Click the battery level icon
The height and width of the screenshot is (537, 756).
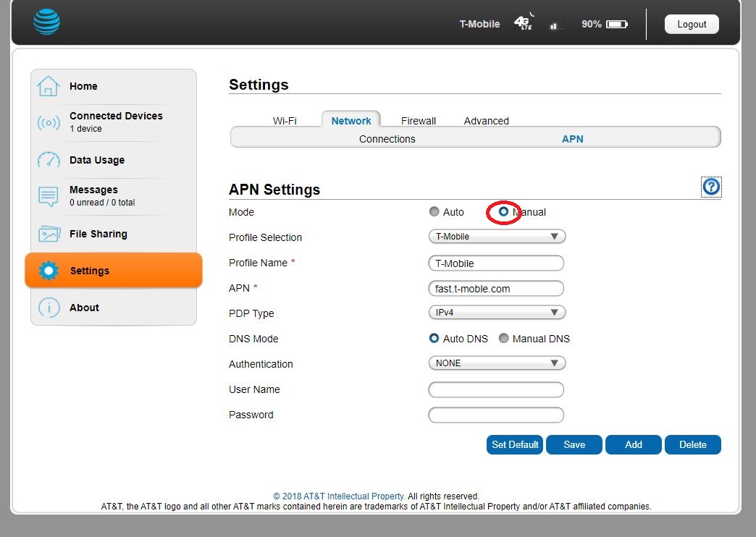pyautogui.click(x=617, y=24)
